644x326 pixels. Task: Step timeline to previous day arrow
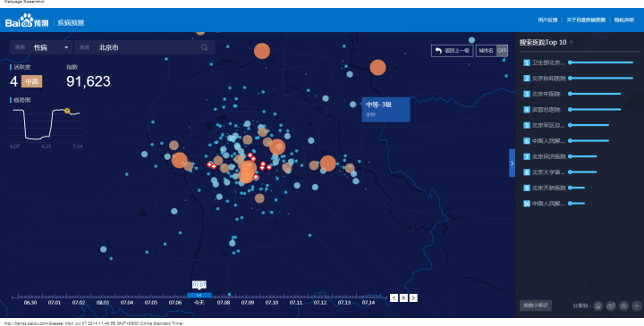point(394,297)
